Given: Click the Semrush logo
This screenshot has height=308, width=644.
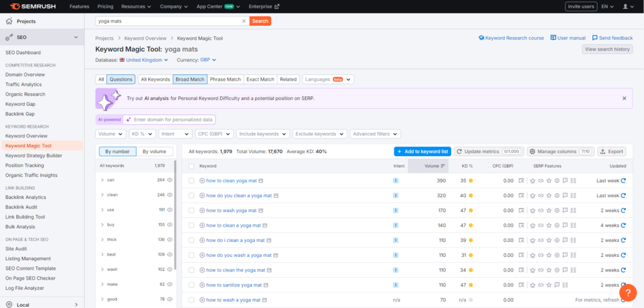Looking at the screenshot, I should tap(33, 6).
